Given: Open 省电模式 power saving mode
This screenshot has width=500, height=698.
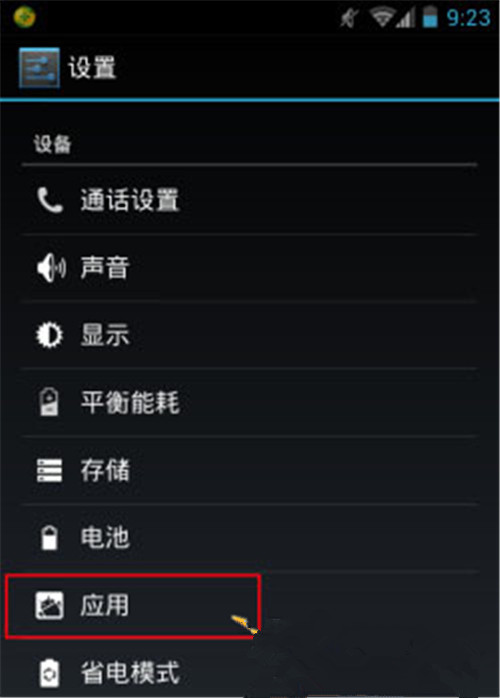Looking at the screenshot, I should 249,674.
